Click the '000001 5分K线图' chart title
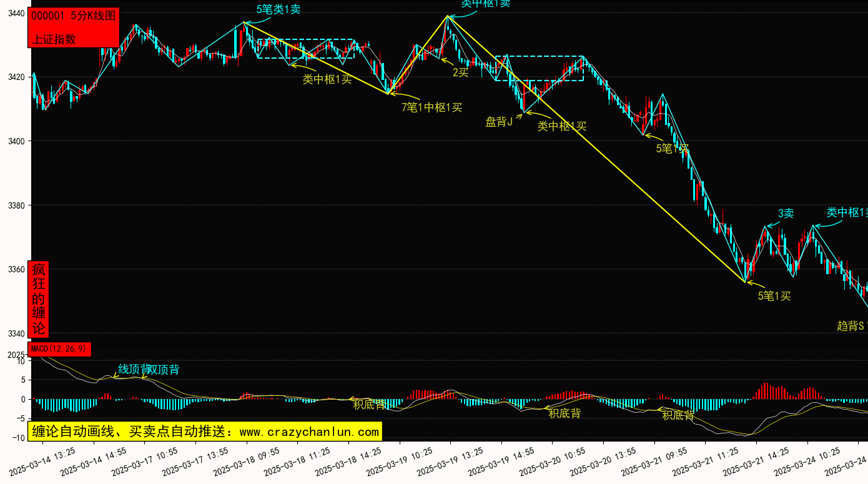Image resolution: width=868 pixels, height=484 pixels. click(74, 16)
